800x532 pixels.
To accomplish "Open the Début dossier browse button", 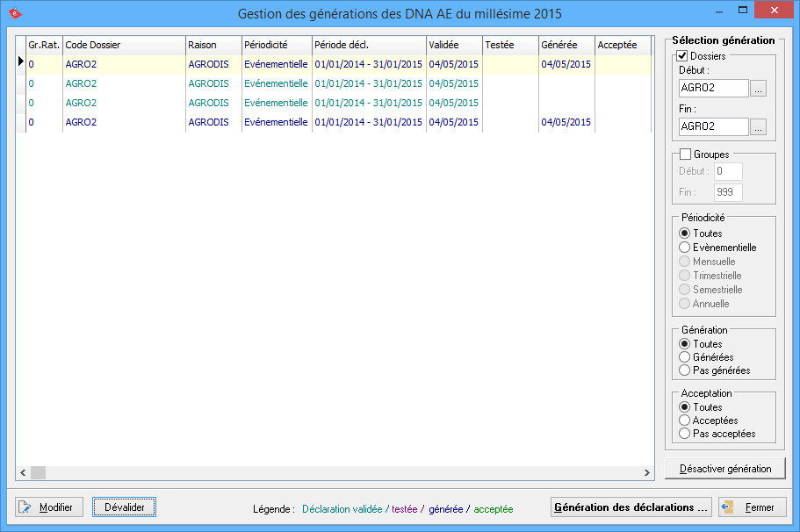I will point(759,88).
